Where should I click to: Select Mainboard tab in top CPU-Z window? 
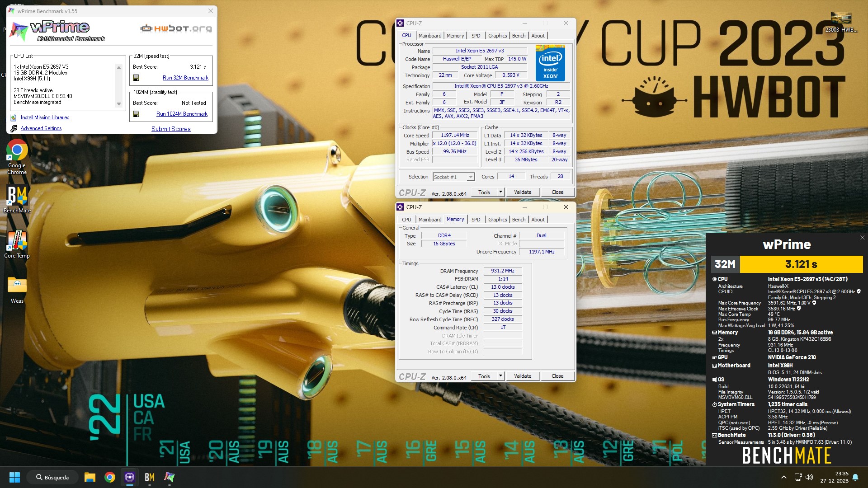(429, 36)
